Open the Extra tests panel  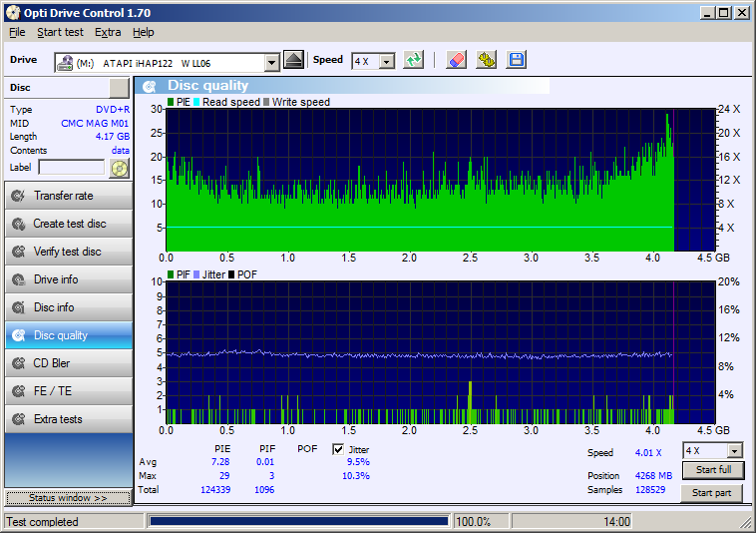click(x=69, y=419)
